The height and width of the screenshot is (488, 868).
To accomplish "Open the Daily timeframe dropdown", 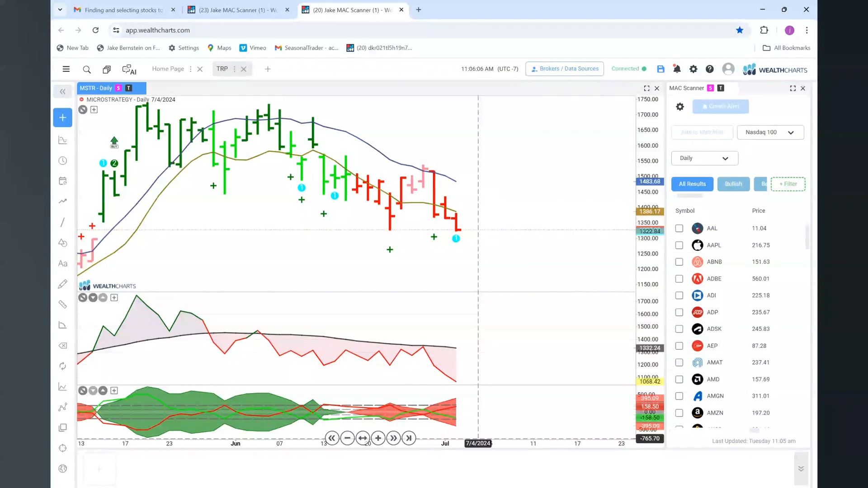I will tap(704, 158).
